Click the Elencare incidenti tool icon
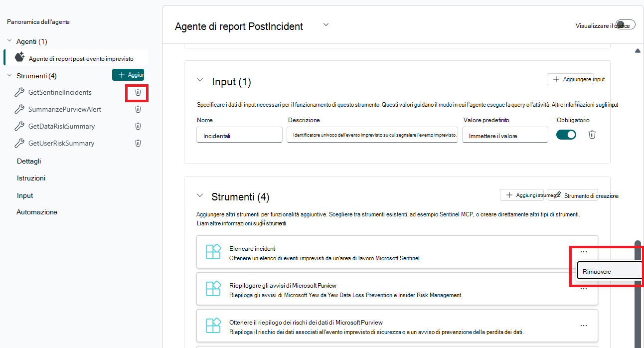This screenshot has height=348, width=644. point(213,252)
